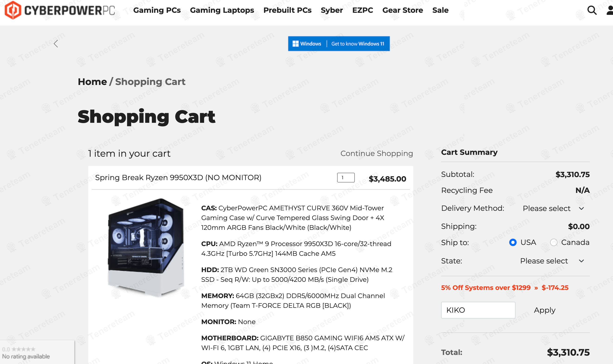Go to Home breadcrumb link
The image size is (613, 364).
pos(92,82)
